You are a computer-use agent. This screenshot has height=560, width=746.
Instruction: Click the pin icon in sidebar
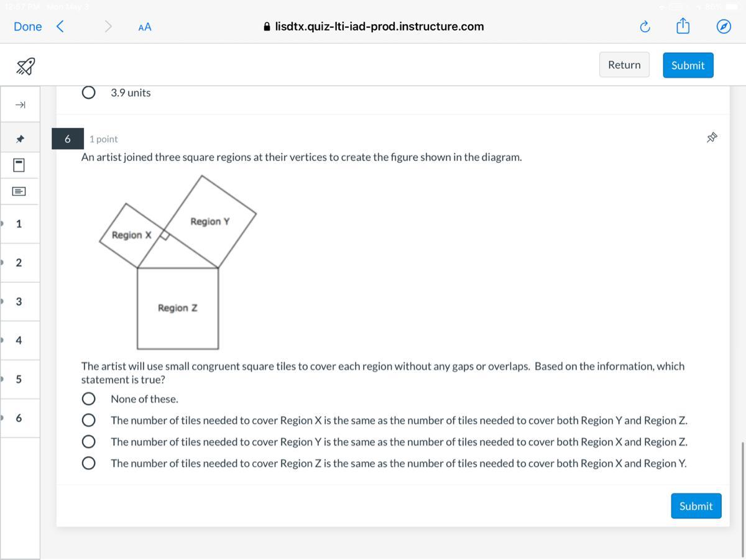[x=19, y=139]
